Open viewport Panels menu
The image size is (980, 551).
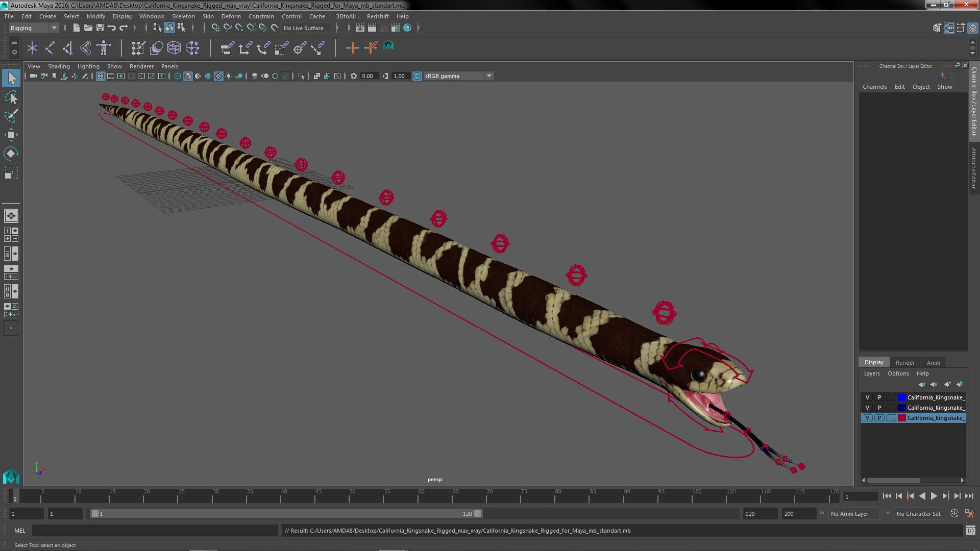pos(169,66)
